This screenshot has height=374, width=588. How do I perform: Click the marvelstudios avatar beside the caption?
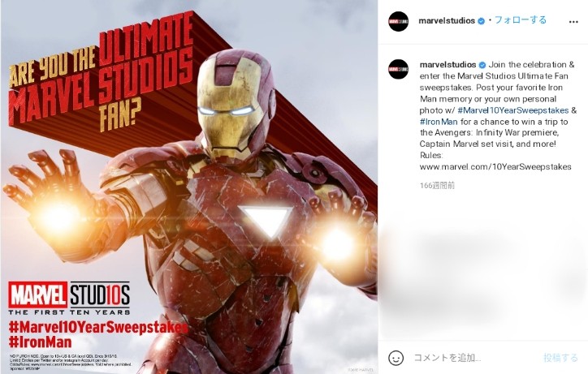(398, 69)
